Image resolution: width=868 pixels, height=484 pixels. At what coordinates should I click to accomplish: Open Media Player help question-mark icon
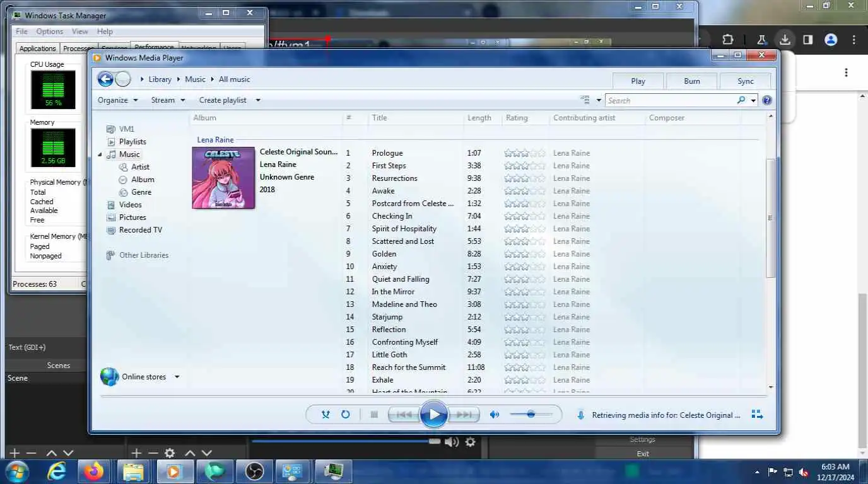click(767, 100)
